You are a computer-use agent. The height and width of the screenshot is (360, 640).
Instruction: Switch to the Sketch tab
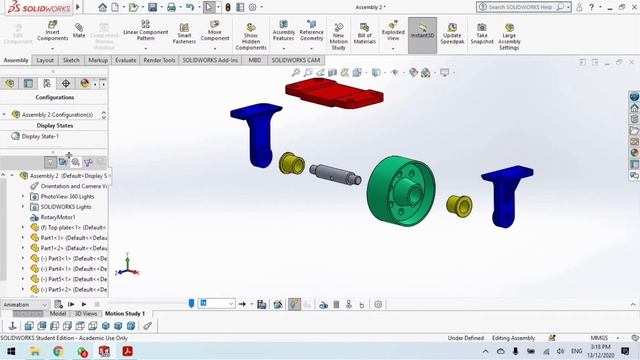pyautogui.click(x=71, y=60)
